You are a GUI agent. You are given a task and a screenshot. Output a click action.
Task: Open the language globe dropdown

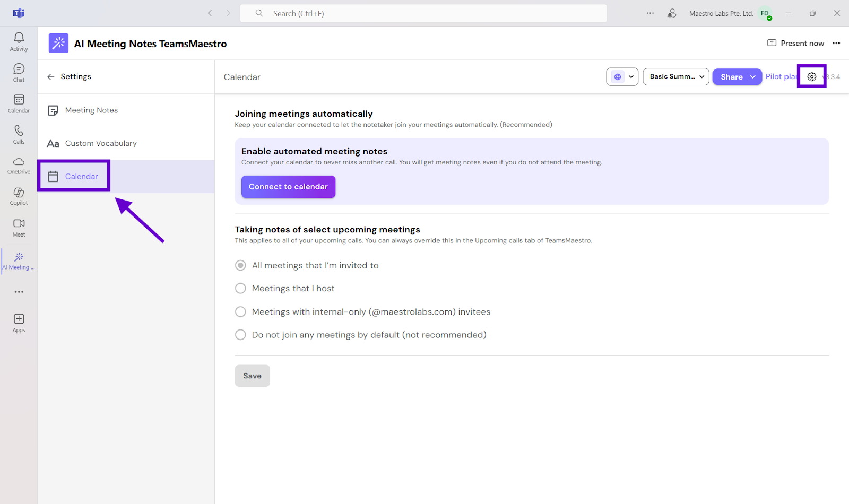pyautogui.click(x=622, y=77)
